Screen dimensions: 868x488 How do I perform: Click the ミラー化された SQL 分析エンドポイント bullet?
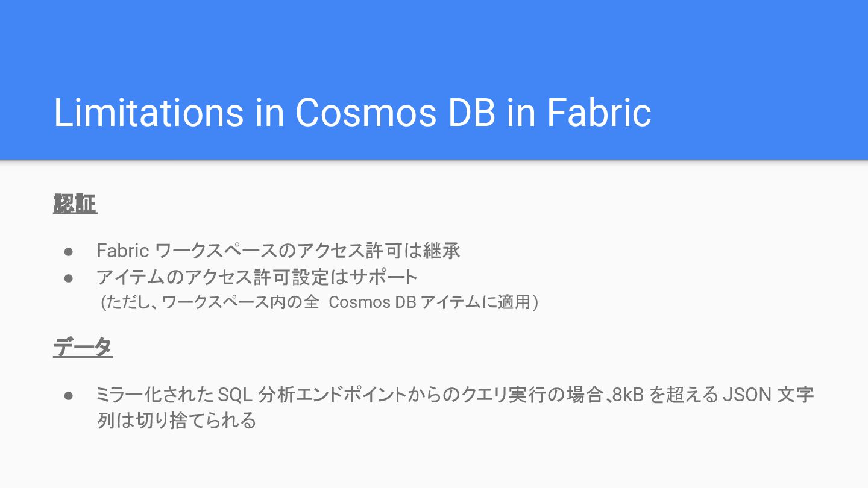[455, 395]
